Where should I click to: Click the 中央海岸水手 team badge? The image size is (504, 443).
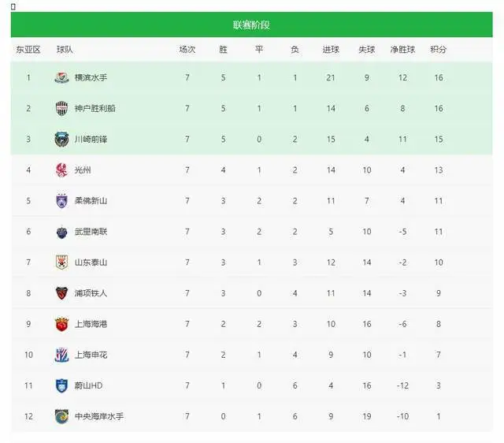(x=61, y=416)
